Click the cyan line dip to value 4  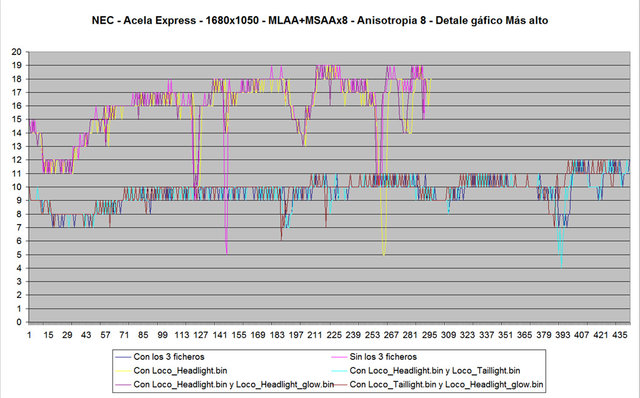click(562, 265)
